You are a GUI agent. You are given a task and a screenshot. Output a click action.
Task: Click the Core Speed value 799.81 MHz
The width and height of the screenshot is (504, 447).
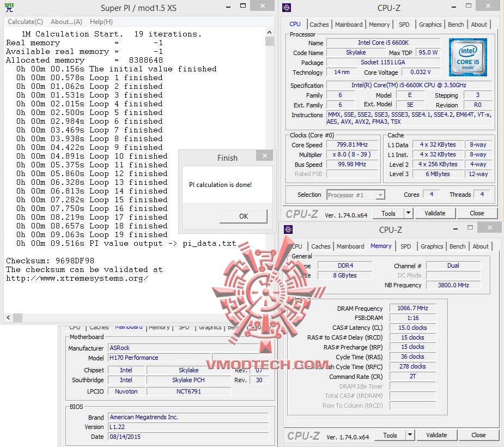point(352,144)
